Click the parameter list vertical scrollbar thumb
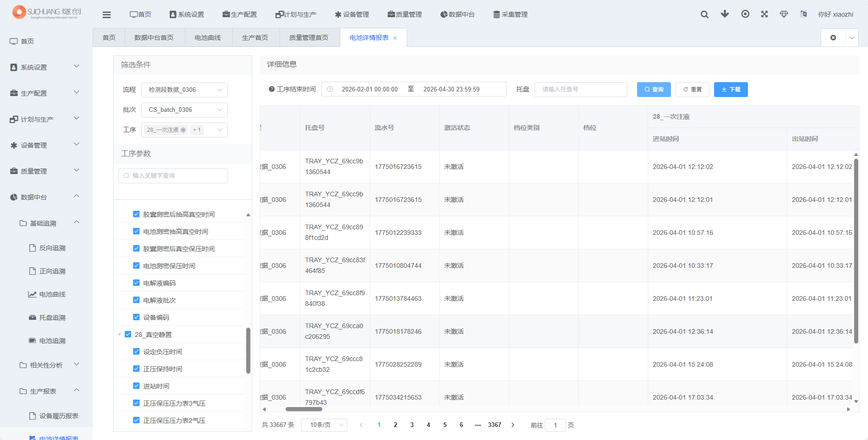868x440 pixels. 248,351
